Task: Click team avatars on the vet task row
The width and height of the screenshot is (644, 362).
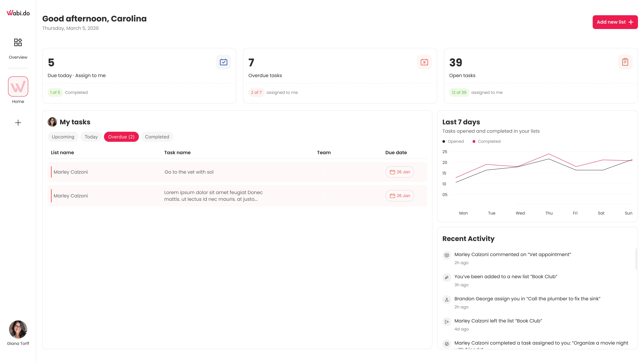Action: pos(324,172)
